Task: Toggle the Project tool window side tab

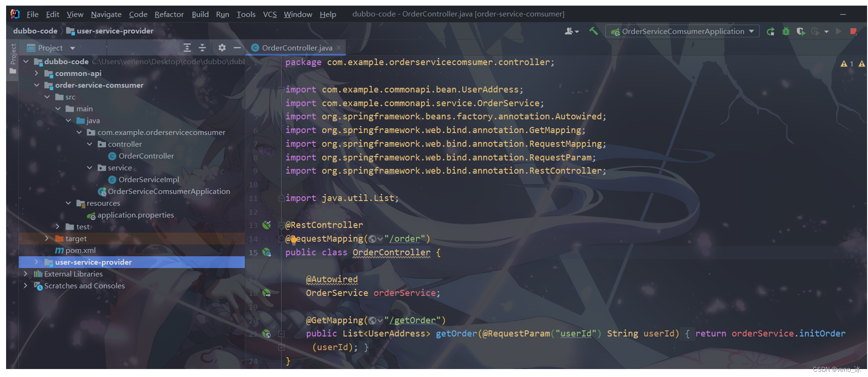Action: [13, 58]
